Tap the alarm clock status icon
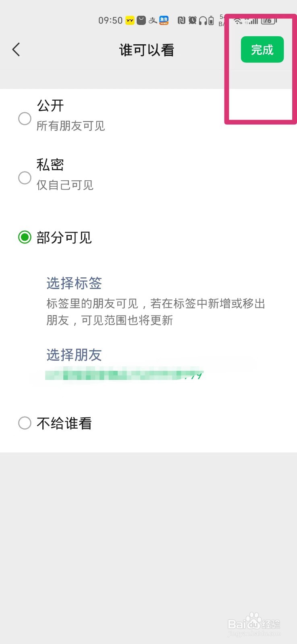This screenshot has width=297, height=644. [193, 20]
